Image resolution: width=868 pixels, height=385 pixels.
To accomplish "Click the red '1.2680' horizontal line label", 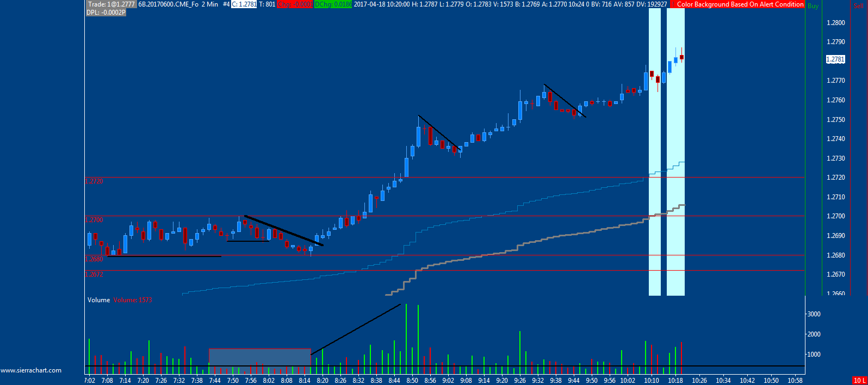I will click(x=94, y=259).
